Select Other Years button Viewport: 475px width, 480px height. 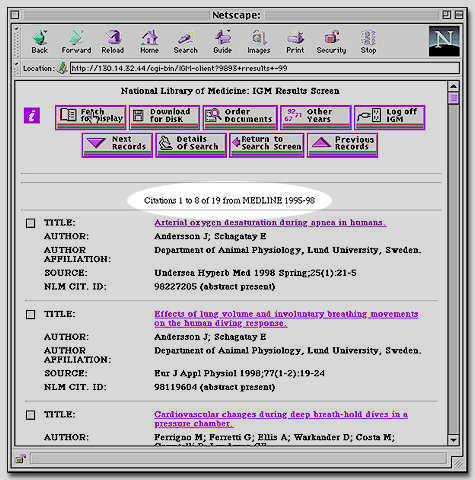[316, 117]
